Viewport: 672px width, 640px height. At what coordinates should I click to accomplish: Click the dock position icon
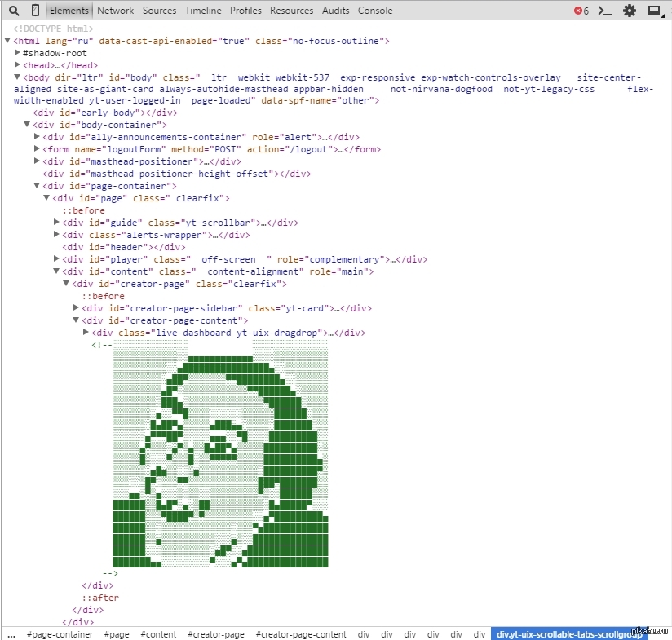[654, 11]
